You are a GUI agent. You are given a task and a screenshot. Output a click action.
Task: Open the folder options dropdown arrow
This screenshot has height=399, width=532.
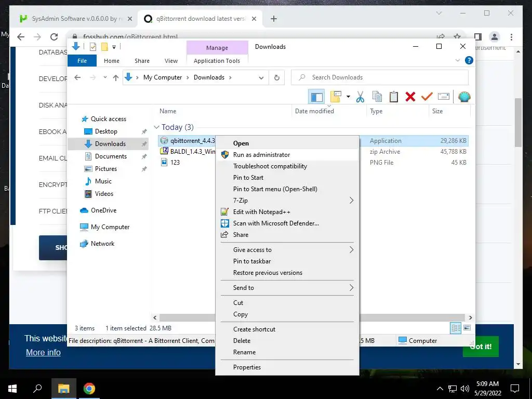(x=348, y=97)
